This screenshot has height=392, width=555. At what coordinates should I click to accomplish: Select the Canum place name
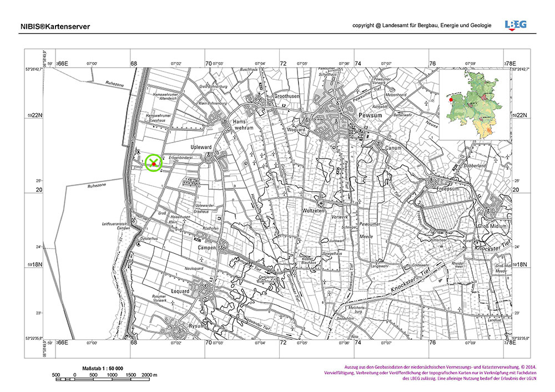pos(393,147)
